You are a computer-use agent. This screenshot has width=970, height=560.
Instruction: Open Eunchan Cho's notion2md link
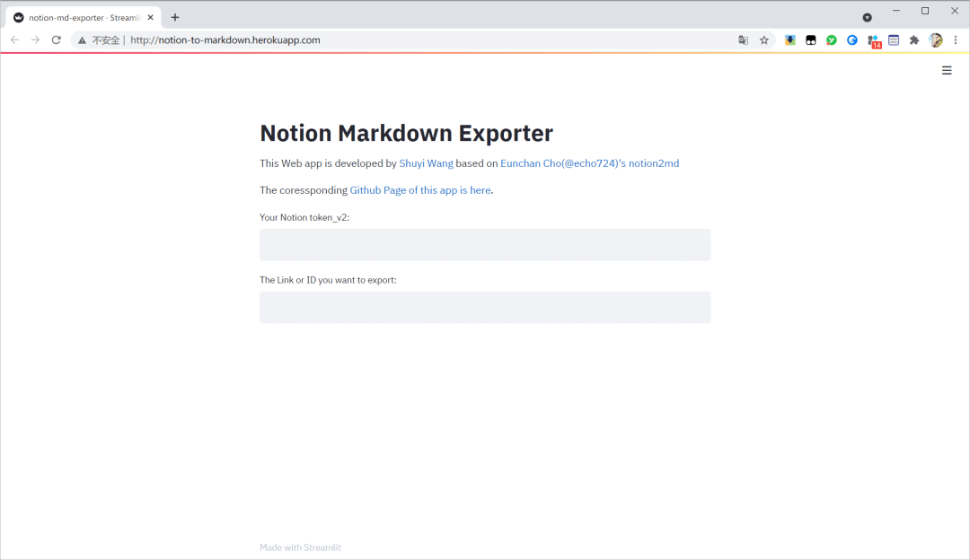pyautogui.click(x=589, y=163)
